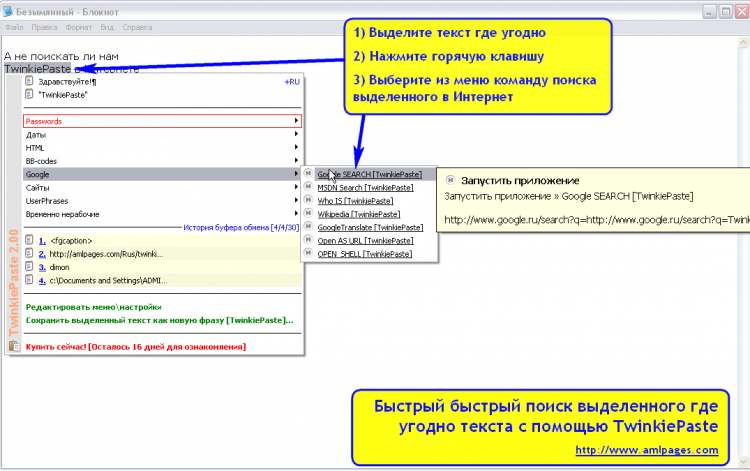Click the selected word TwinkiePaste in Notepad

tap(37, 69)
